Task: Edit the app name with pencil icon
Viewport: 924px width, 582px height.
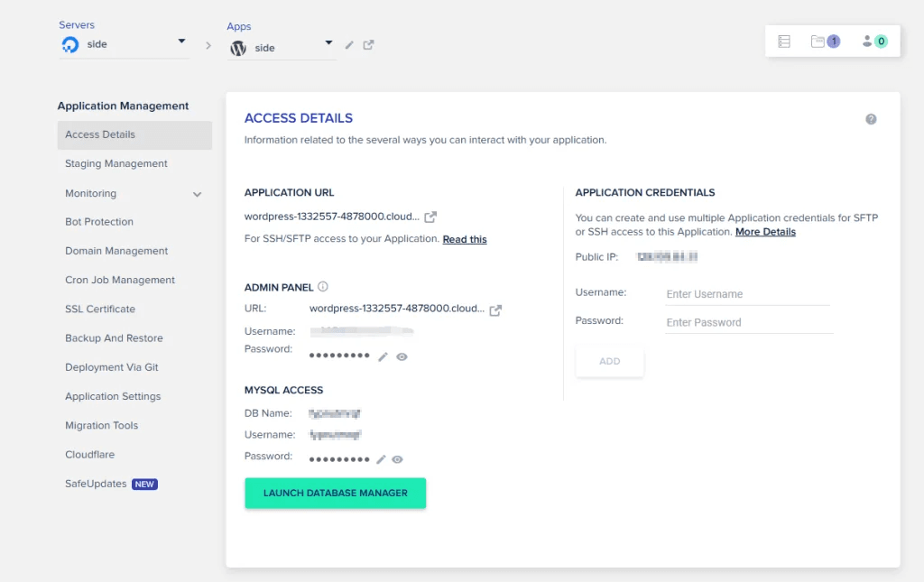Action: (349, 45)
